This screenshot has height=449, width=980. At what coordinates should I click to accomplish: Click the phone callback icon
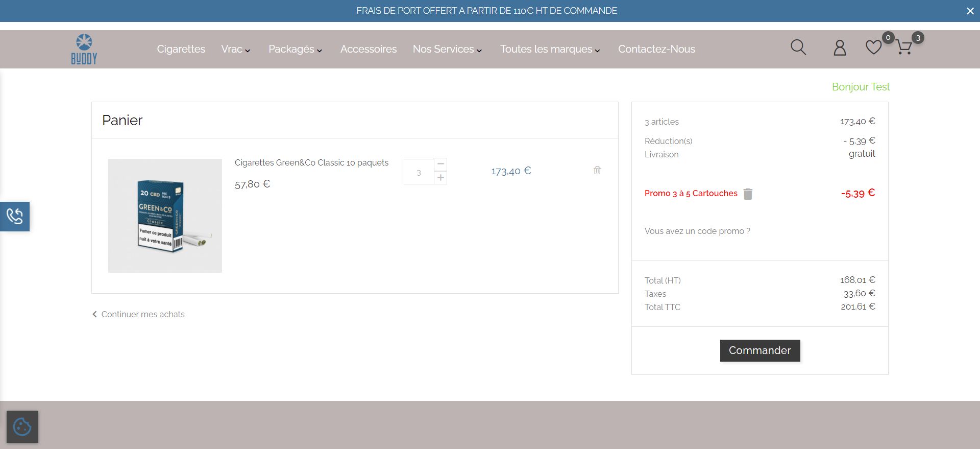point(15,217)
